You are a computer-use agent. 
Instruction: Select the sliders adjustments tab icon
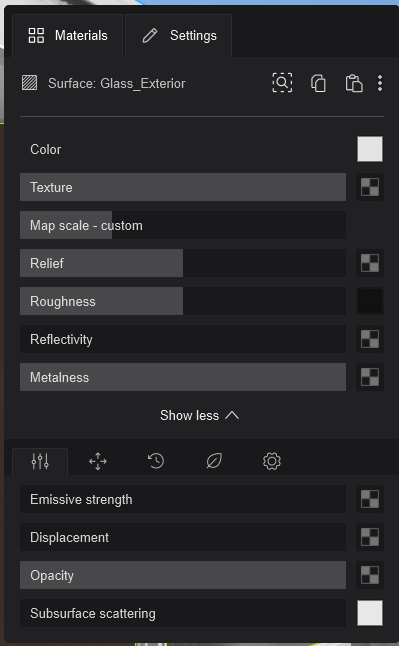[40, 461]
